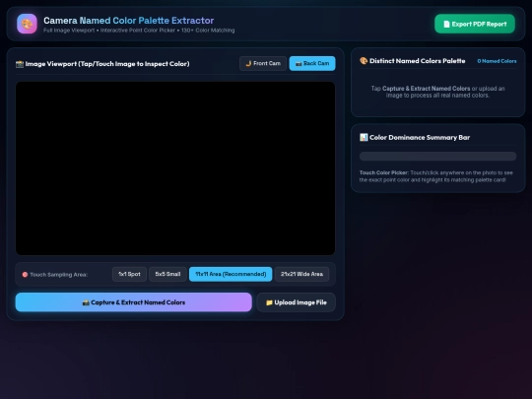Screen dimensions: 532x399
Task: Click the palette icon beside Distinct Named Colors
Action: point(364,61)
